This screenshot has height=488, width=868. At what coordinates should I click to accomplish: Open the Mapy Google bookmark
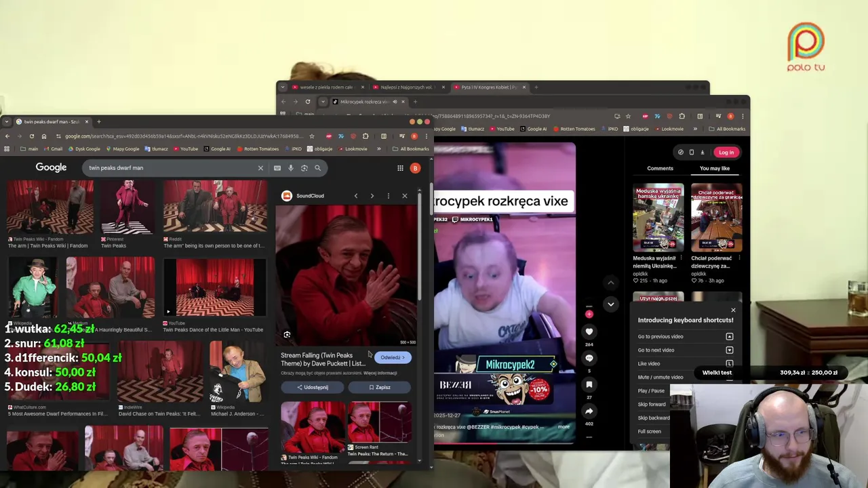pos(123,149)
